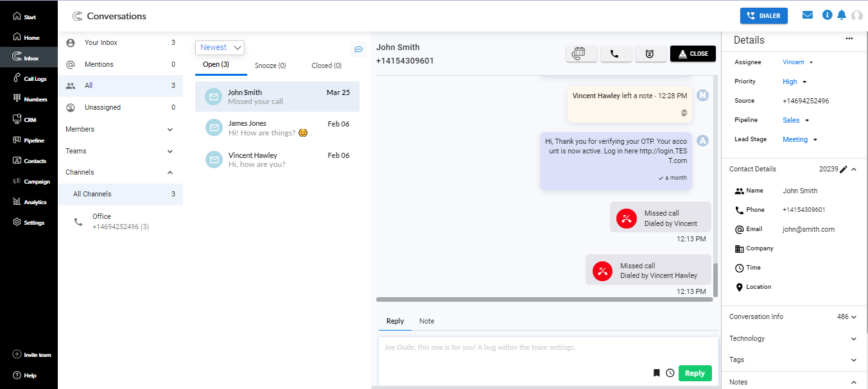Click the schedule message clock icon

(670, 373)
